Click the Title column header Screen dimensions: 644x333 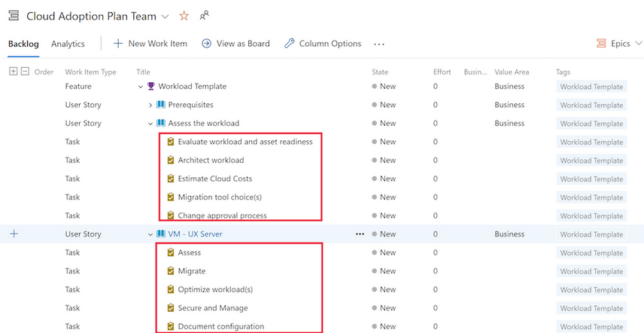pos(144,72)
